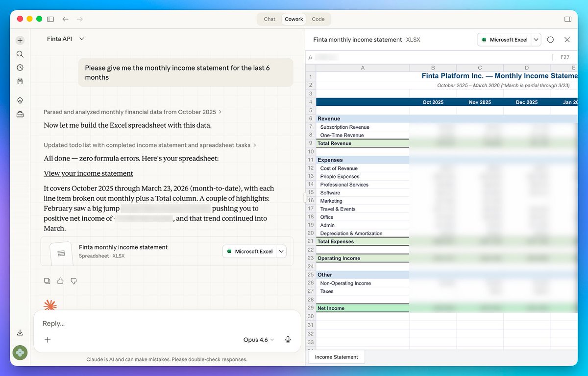Copy the assistant response
588x376 pixels.
coord(47,281)
